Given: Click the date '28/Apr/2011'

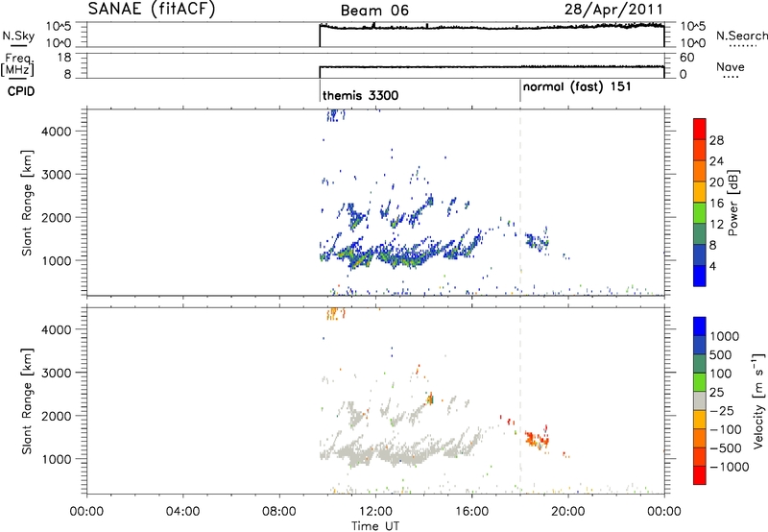Looking at the screenshot, I should (x=613, y=10).
